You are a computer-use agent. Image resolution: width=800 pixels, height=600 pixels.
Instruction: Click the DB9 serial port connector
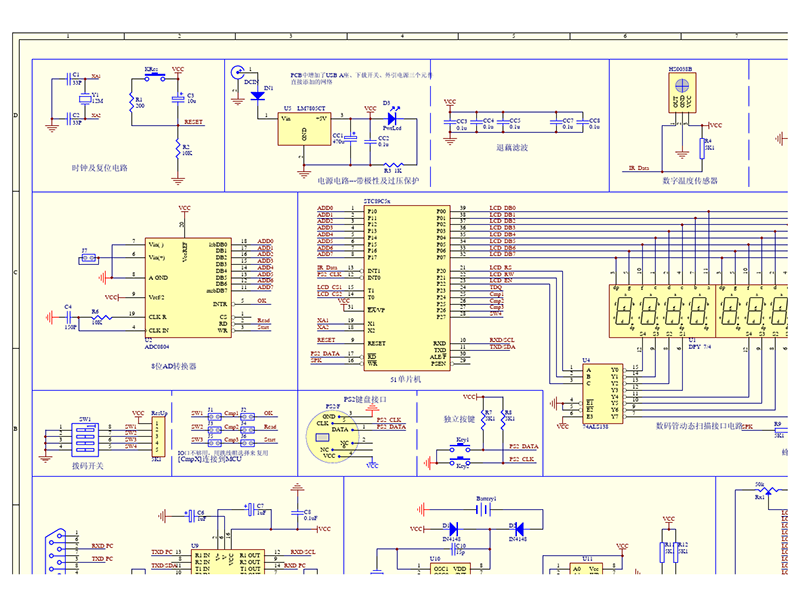(x=55, y=553)
